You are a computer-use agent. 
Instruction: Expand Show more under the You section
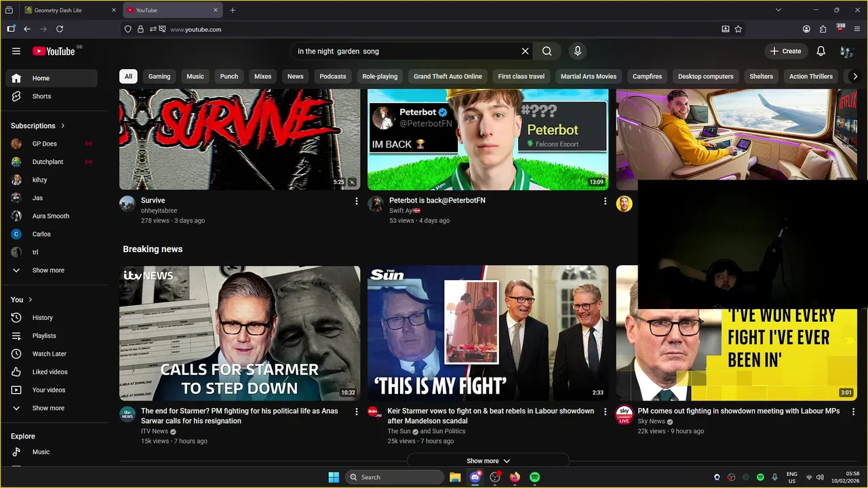coord(49,408)
